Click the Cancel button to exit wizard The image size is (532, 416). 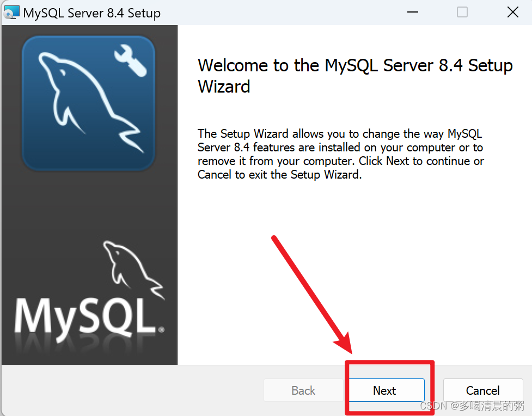coord(483,390)
